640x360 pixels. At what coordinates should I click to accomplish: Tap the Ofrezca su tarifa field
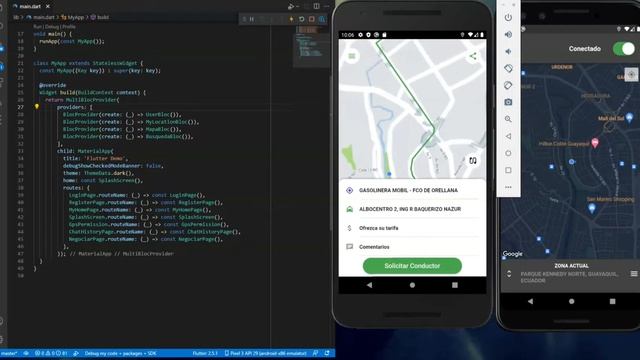pyautogui.click(x=412, y=228)
